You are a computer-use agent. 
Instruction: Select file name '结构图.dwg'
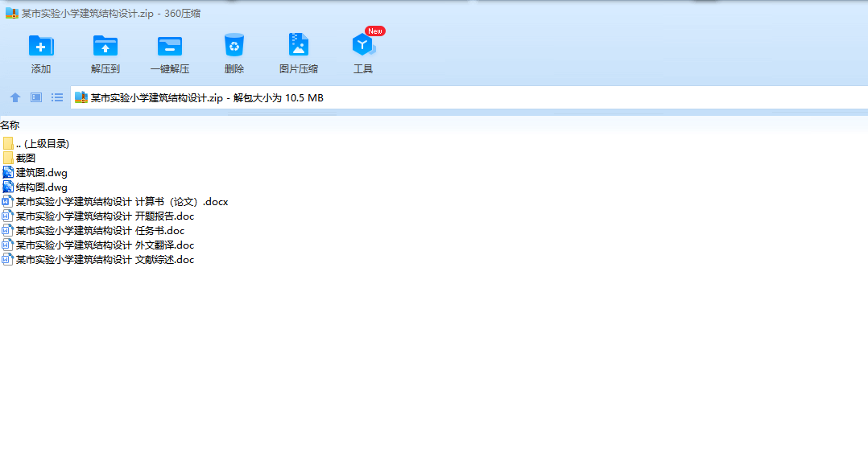coord(42,187)
